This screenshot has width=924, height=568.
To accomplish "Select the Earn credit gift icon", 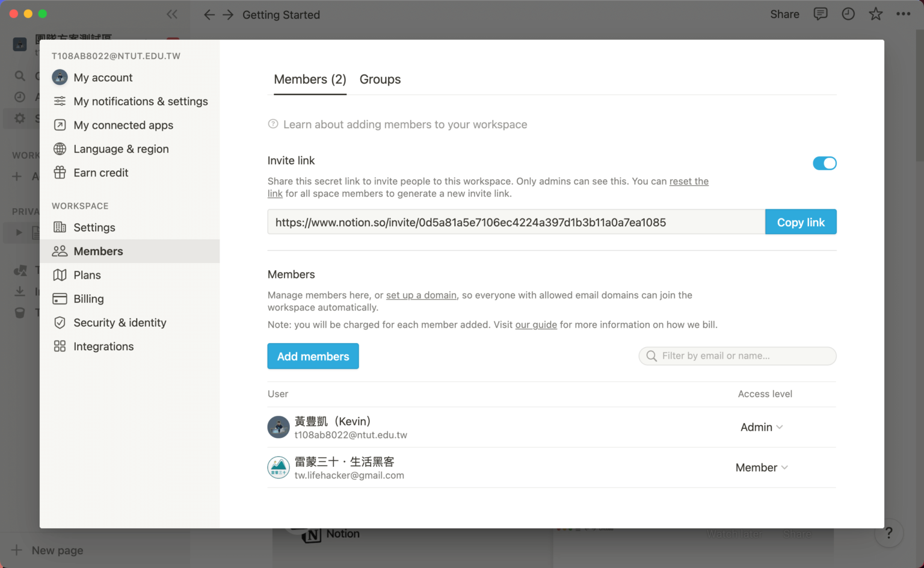I will click(x=59, y=173).
